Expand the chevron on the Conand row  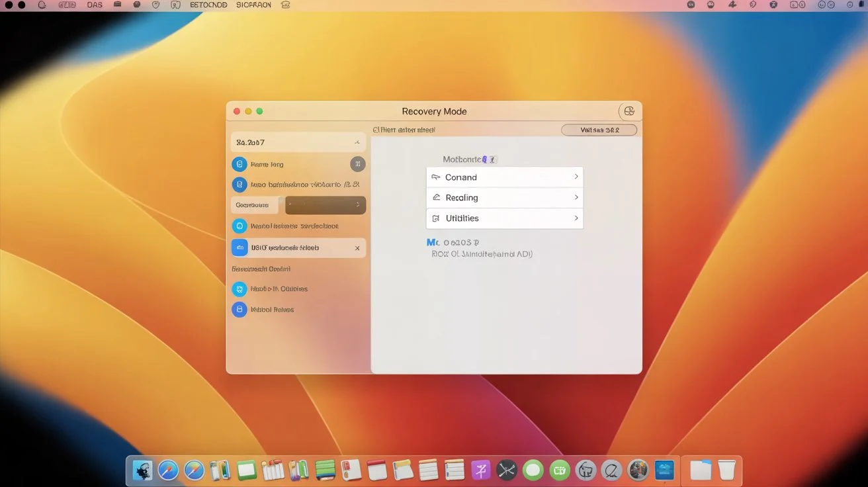576,177
